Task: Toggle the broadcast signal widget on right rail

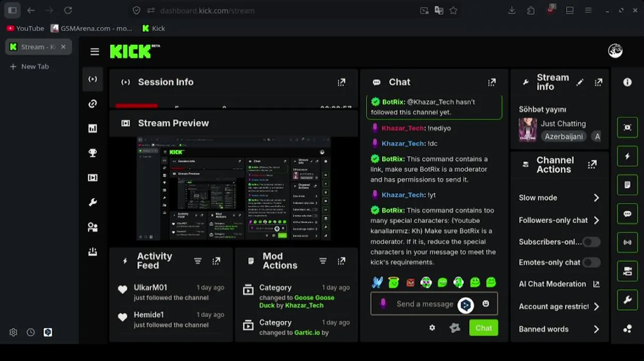Action: click(627, 243)
